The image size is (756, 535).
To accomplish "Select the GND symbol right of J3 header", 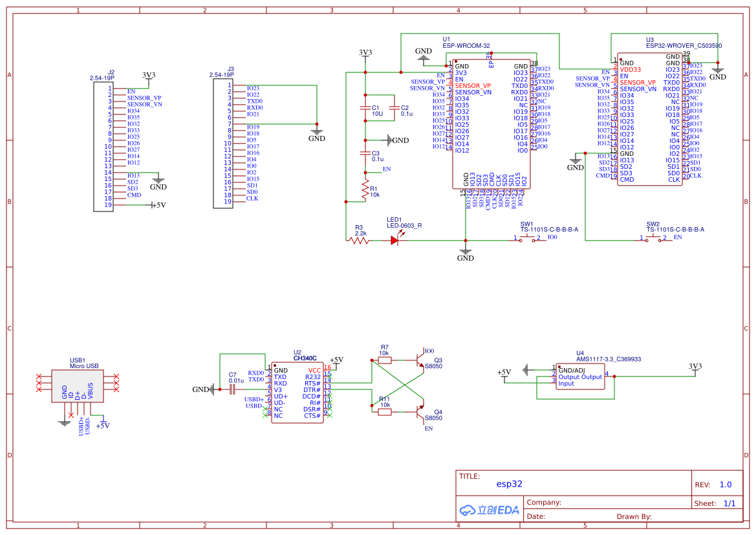I will 317,135.
